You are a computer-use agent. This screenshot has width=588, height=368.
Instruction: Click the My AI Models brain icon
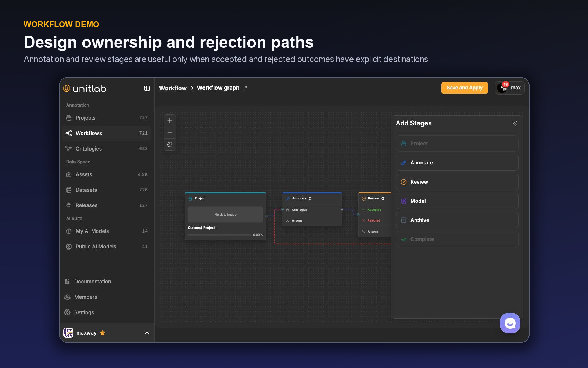pos(69,231)
